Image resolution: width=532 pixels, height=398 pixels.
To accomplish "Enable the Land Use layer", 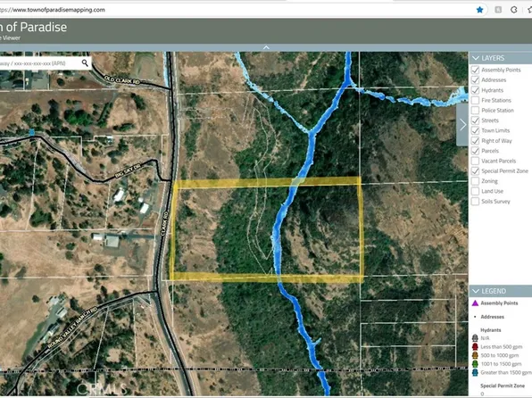I will pyautogui.click(x=476, y=191).
